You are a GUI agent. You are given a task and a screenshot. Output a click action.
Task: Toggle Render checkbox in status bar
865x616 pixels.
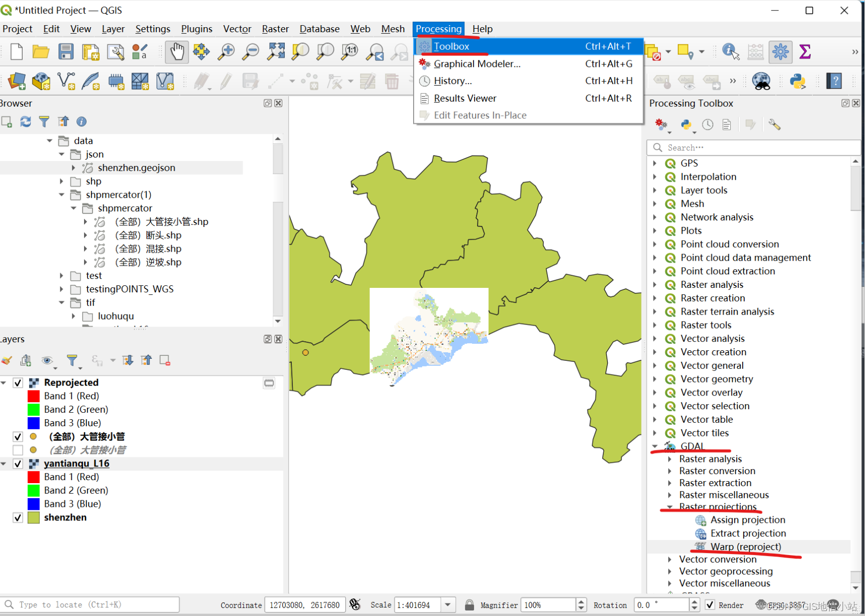click(710, 605)
